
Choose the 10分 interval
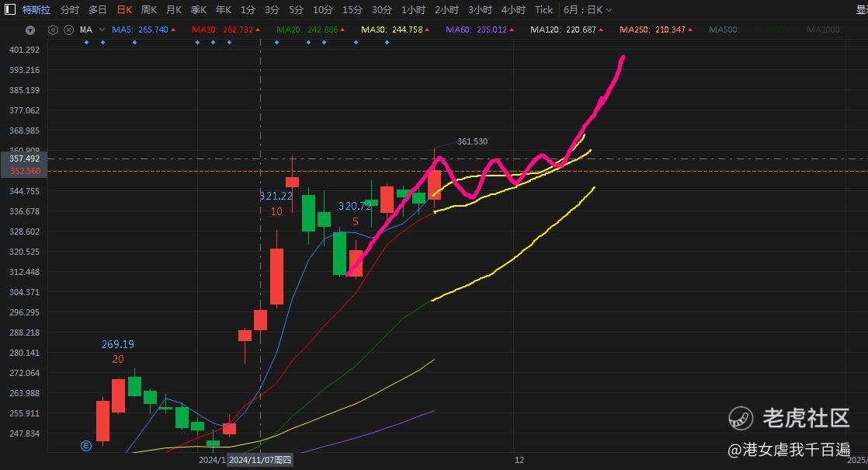pos(323,10)
